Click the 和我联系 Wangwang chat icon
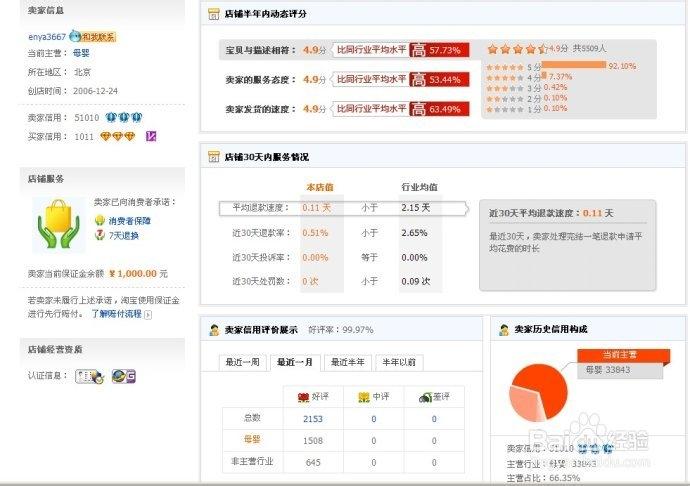This screenshot has height=486, width=690. [93, 37]
